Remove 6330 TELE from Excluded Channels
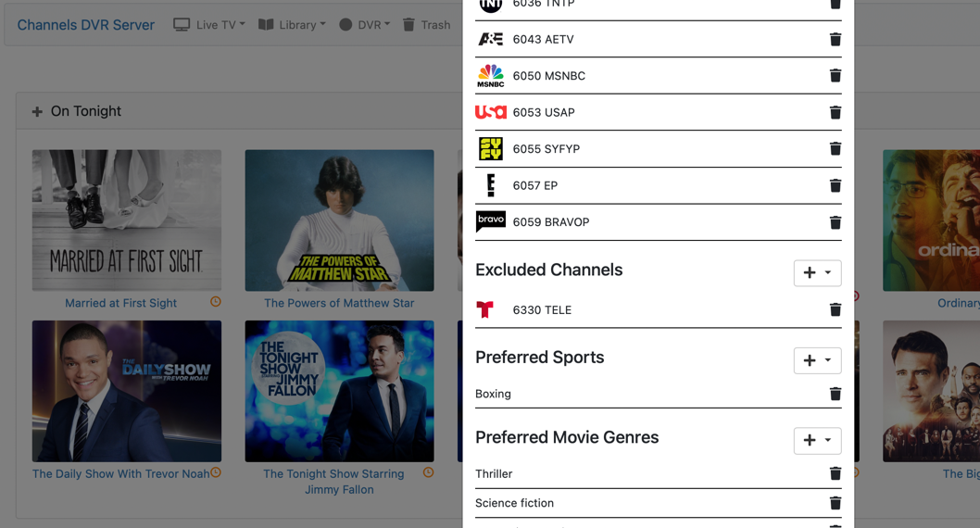Image resolution: width=980 pixels, height=528 pixels. [835, 310]
